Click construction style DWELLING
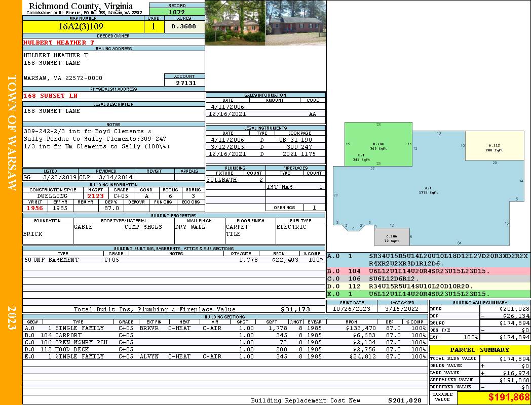The height and width of the screenshot is (405, 532). click(x=52, y=196)
